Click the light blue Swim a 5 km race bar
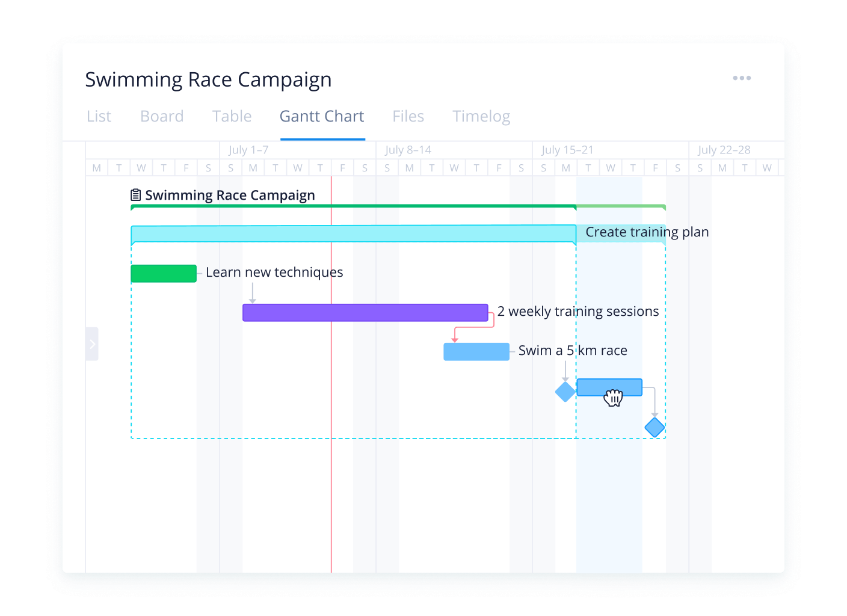Viewport: 847px width, 616px height. click(x=476, y=352)
